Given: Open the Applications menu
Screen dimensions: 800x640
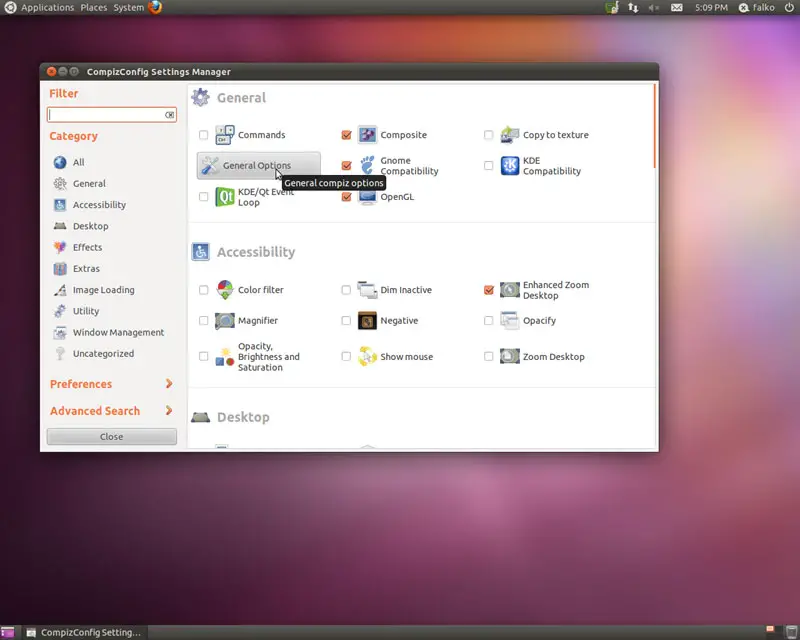Looking at the screenshot, I should click(x=47, y=7).
